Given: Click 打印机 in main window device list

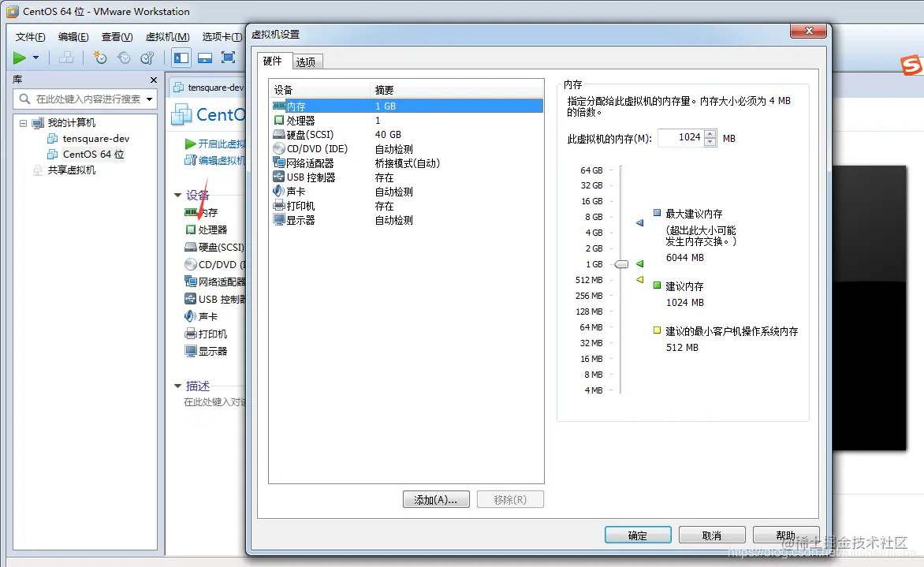Looking at the screenshot, I should click(207, 334).
